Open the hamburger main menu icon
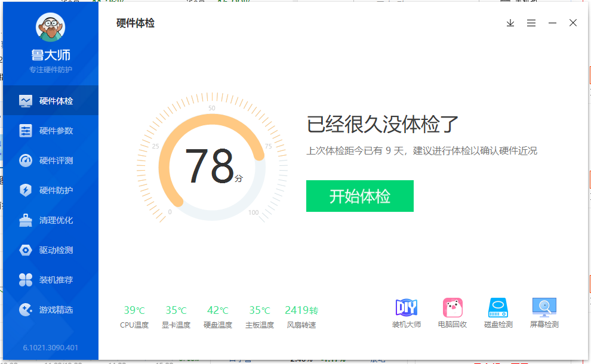Screen dimensions: 591x364 tap(531, 23)
